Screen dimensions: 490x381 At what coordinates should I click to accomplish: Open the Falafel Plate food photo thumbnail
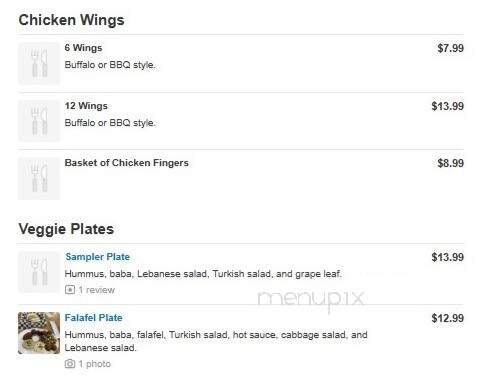(39, 333)
